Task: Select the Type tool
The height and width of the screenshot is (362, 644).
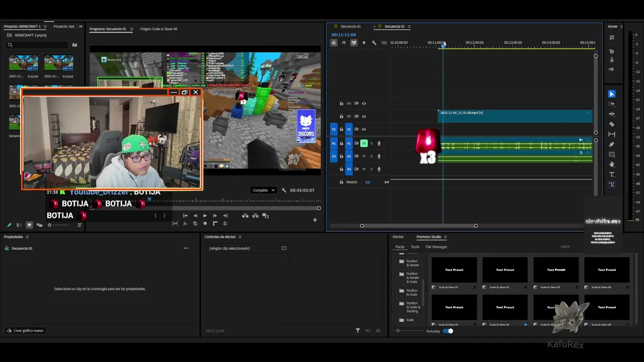Action: [612, 174]
